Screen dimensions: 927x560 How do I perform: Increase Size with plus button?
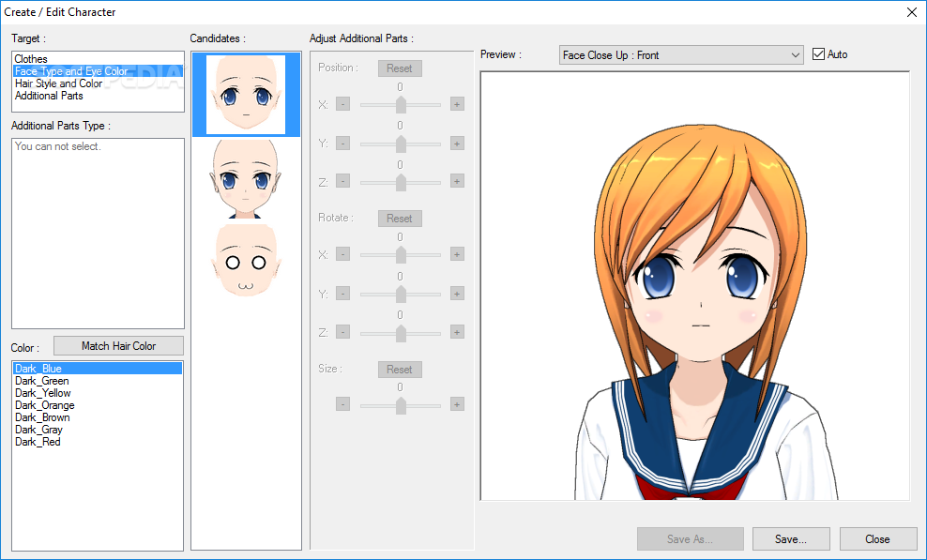pos(457,404)
